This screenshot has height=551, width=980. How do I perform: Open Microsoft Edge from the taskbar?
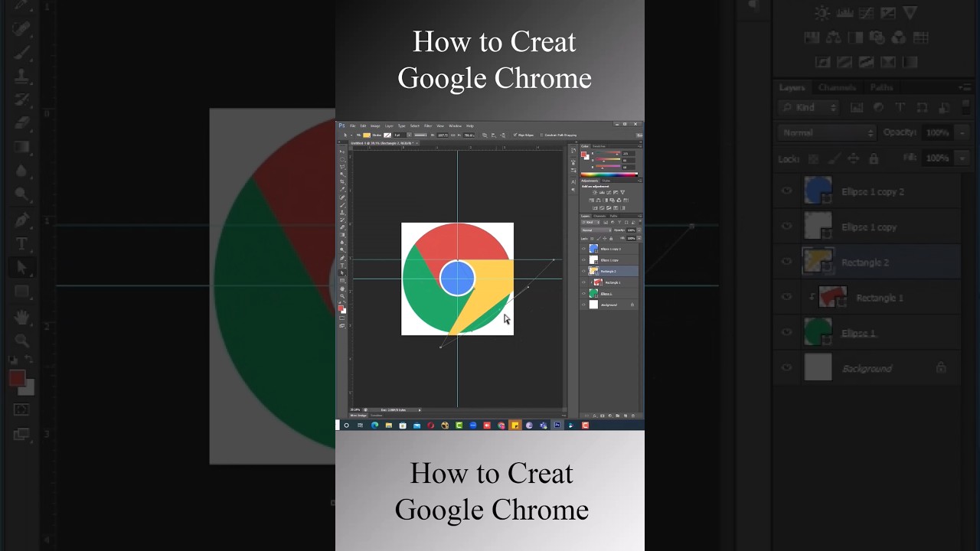click(x=374, y=425)
